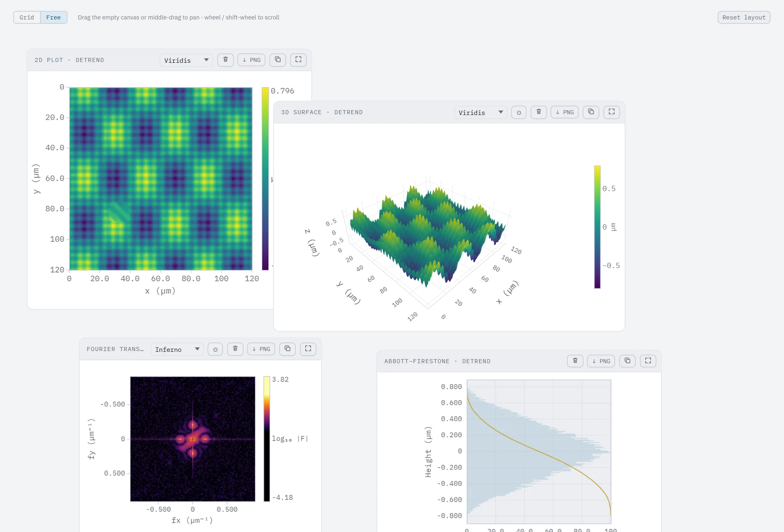
Task: Switch layout mode to Grid
Action: click(x=27, y=17)
